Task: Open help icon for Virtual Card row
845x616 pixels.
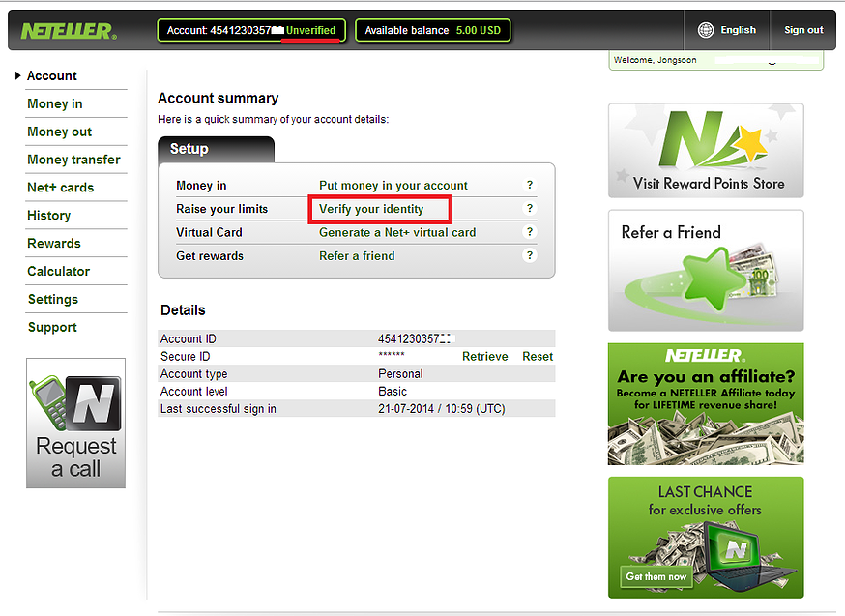Action: tap(530, 232)
